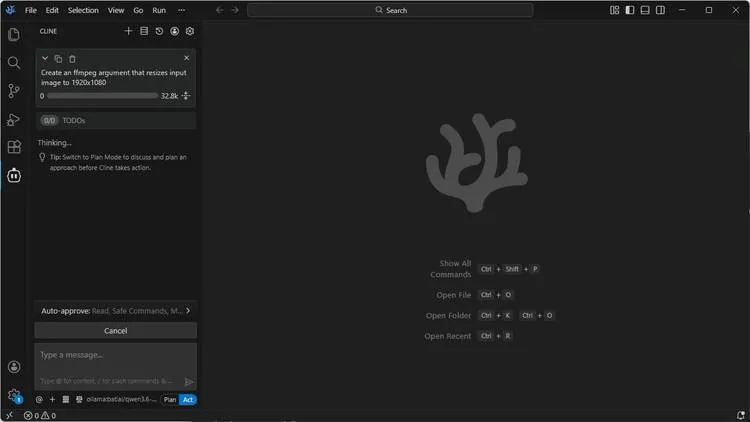Focus the Type a message input
The width and height of the screenshot is (750, 422).
click(x=116, y=366)
